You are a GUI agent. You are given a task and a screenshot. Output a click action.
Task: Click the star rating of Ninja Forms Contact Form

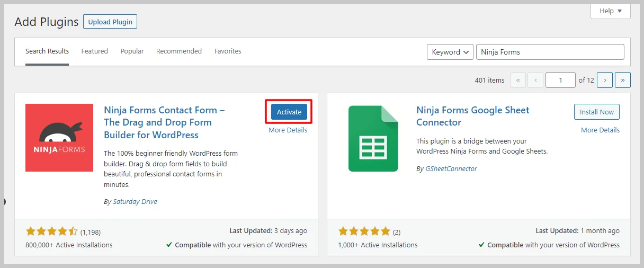tap(51, 231)
